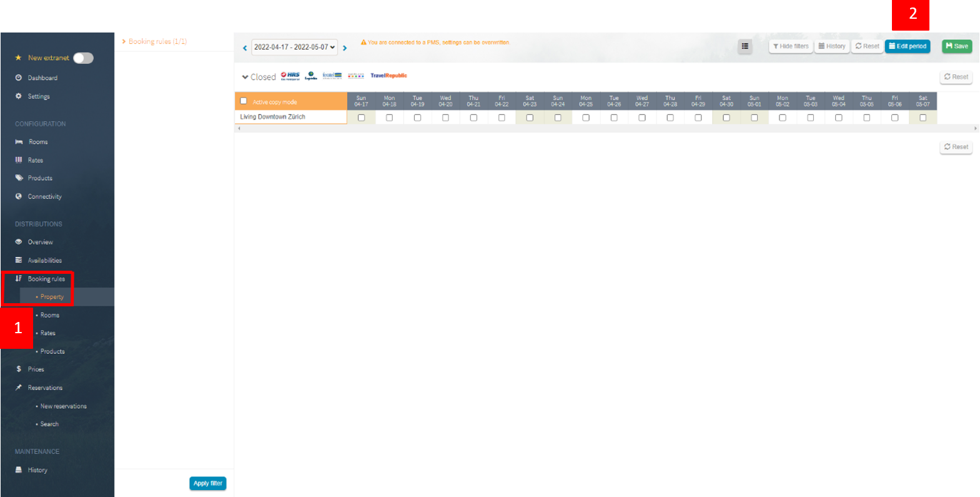980x497 pixels.
Task: Check Closed for Sun 04-17
Action: [x=361, y=118]
